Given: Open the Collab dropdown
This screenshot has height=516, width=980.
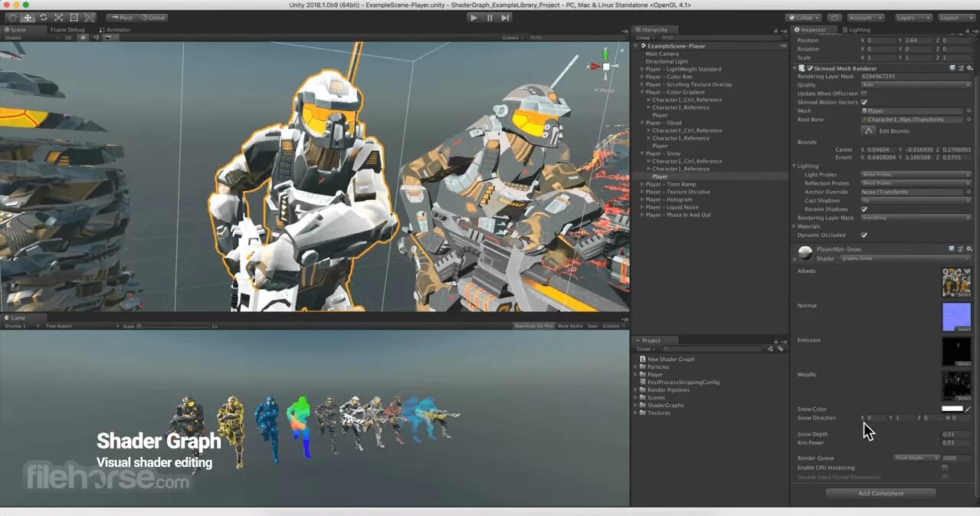Looking at the screenshot, I should pos(804,18).
